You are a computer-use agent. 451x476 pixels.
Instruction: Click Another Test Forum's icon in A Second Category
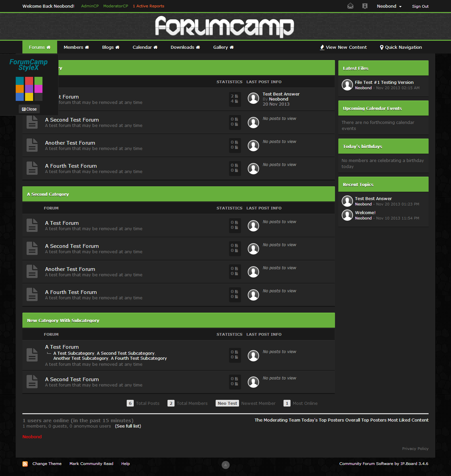[32, 271]
